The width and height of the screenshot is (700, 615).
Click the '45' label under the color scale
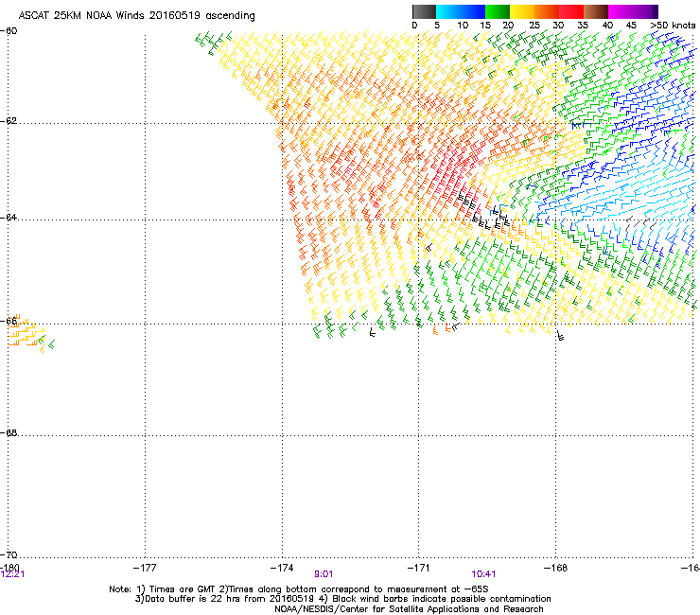tap(631, 26)
